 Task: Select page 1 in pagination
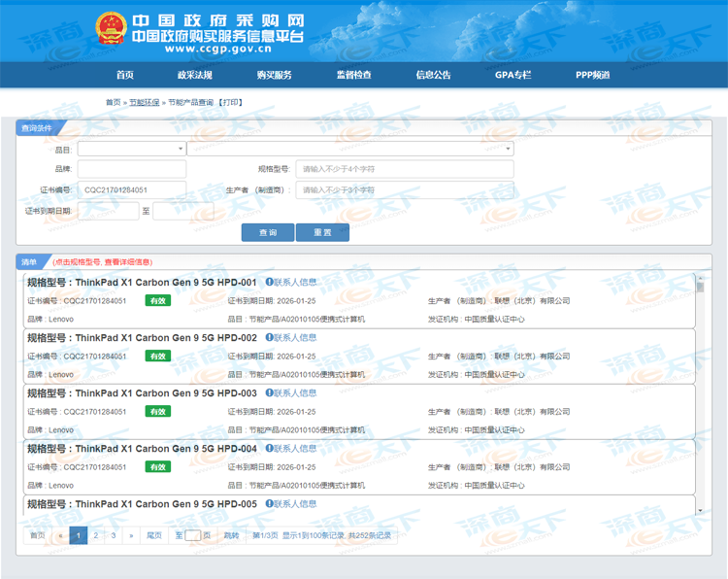coord(79,535)
